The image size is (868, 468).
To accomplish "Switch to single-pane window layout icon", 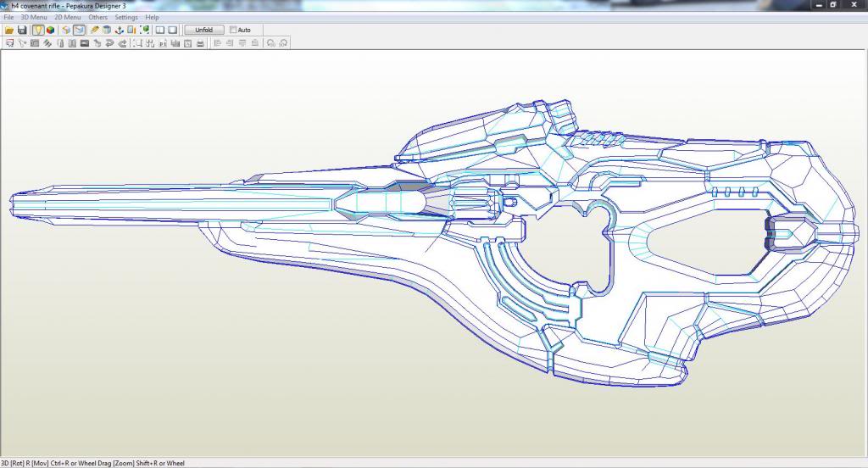I will click(x=172, y=30).
